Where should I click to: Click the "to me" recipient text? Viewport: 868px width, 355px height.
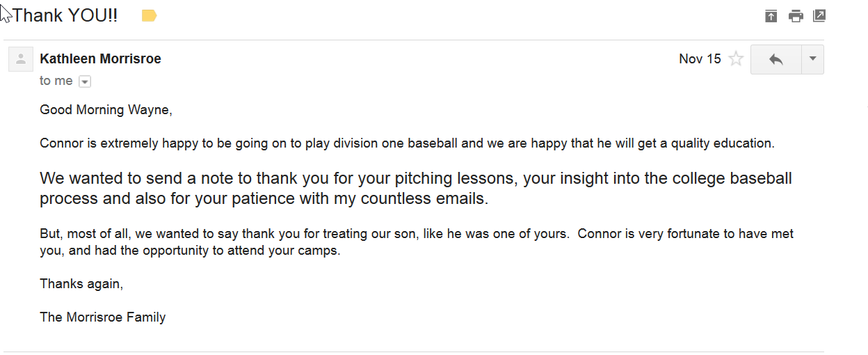click(56, 81)
